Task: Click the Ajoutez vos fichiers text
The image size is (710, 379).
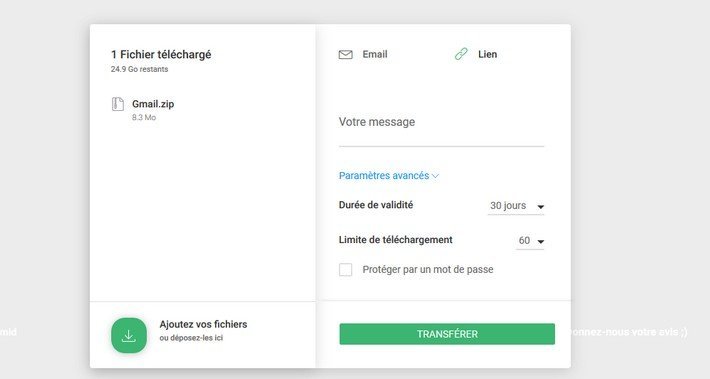Action: 203,324
